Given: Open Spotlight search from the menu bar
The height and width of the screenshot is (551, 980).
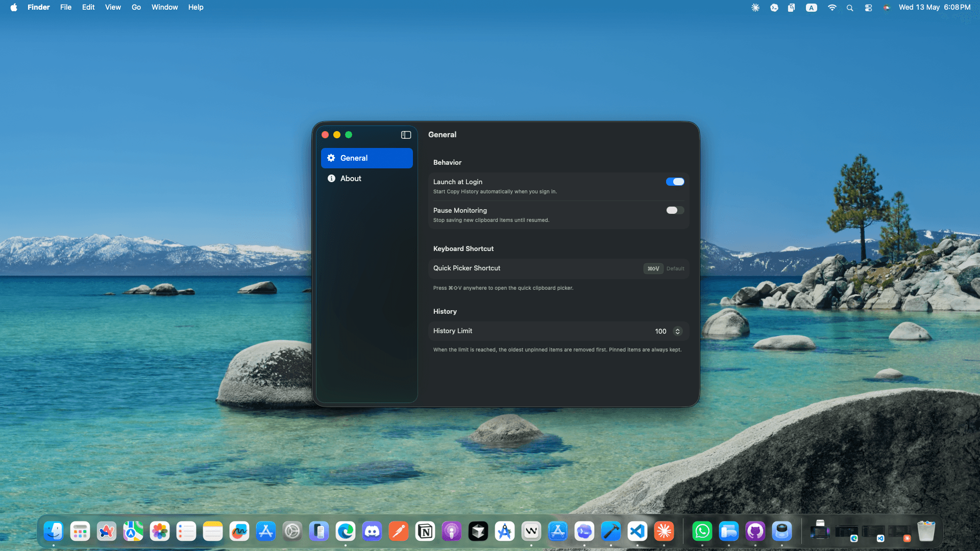Looking at the screenshot, I should (x=850, y=8).
